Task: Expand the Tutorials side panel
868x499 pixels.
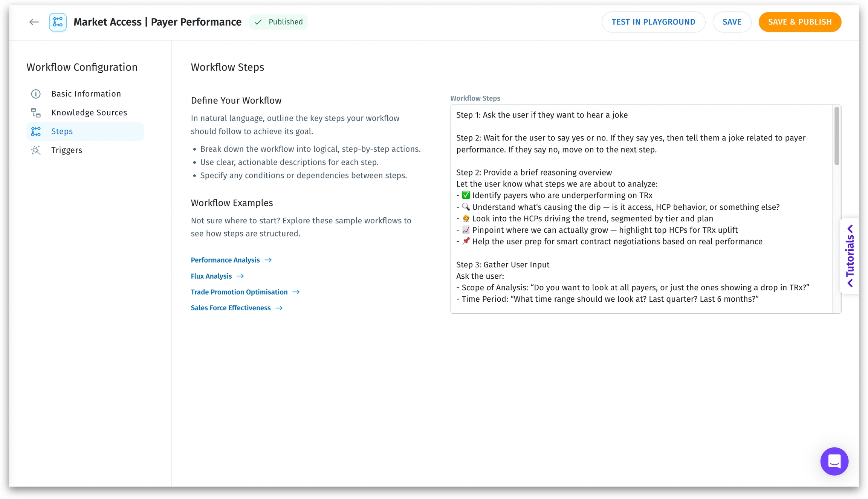Action: point(850,256)
